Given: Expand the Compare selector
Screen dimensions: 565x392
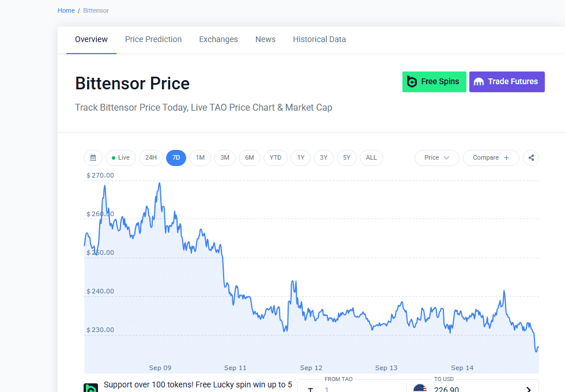Looking at the screenshot, I should tap(491, 158).
